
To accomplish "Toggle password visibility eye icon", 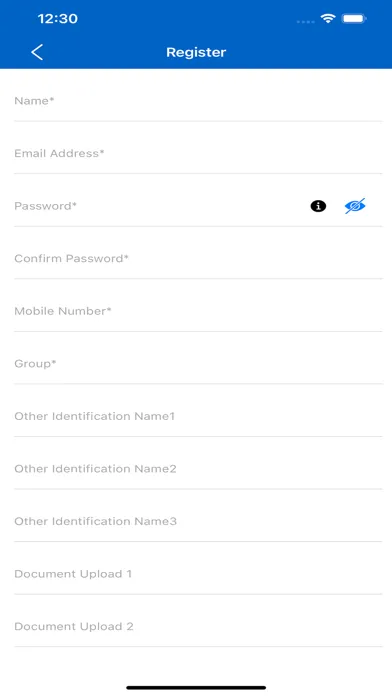I will point(355,206).
